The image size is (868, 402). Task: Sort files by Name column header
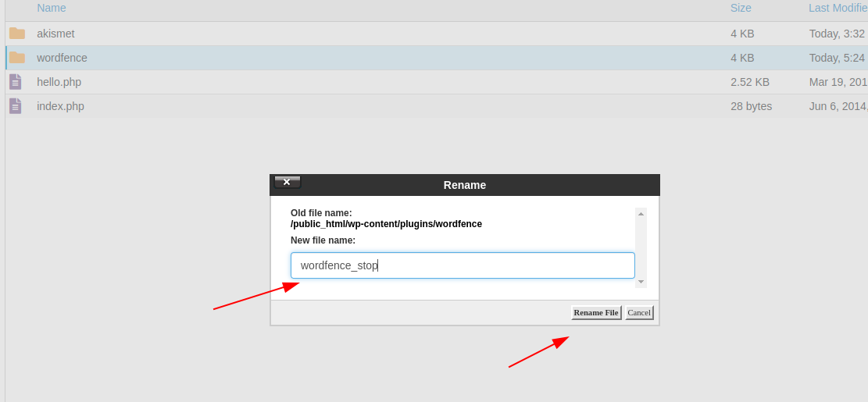pyautogui.click(x=52, y=9)
